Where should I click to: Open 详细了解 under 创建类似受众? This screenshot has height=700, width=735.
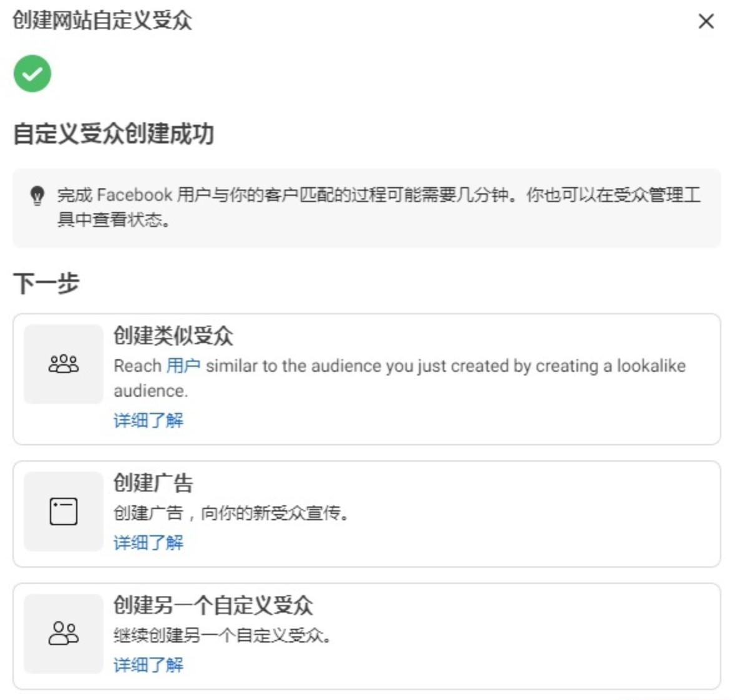(x=148, y=420)
